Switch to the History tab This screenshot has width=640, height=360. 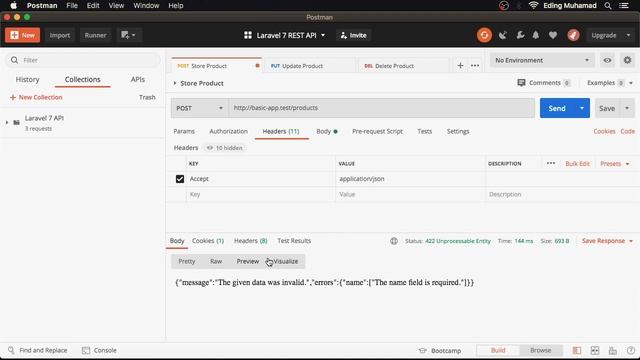[x=27, y=80]
